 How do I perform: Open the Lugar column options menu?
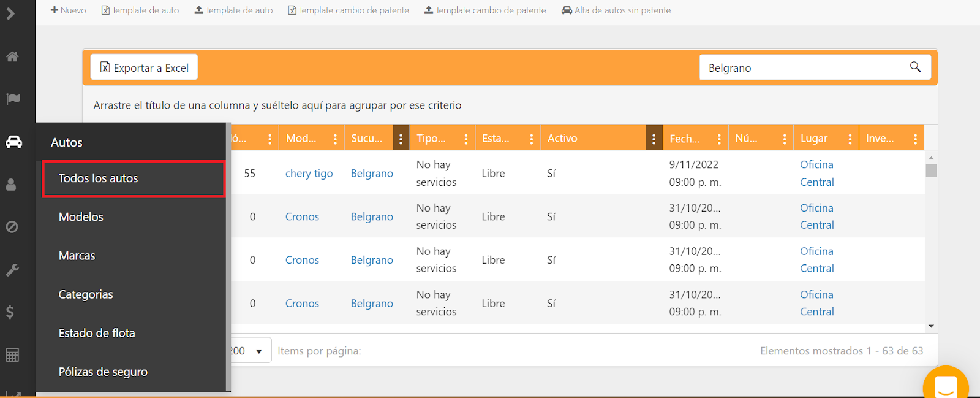(850, 139)
